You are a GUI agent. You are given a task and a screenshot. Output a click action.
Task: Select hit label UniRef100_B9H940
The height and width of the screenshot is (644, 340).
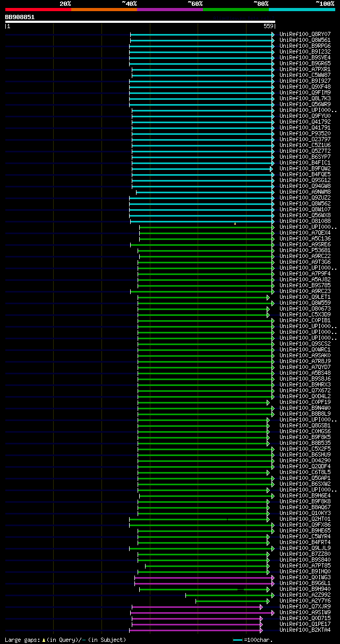pyautogui.click(x=305, y=589)
